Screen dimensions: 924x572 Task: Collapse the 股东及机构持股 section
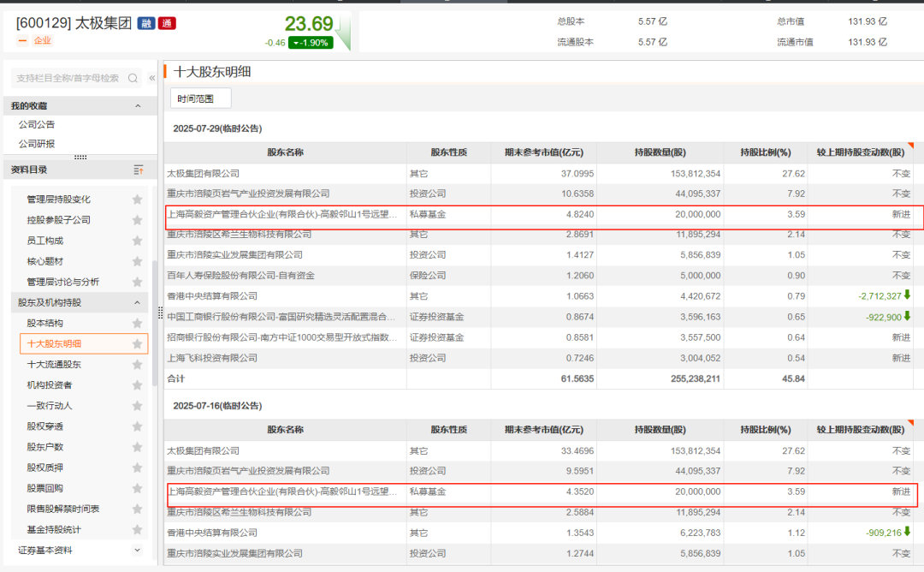(138, 302)
